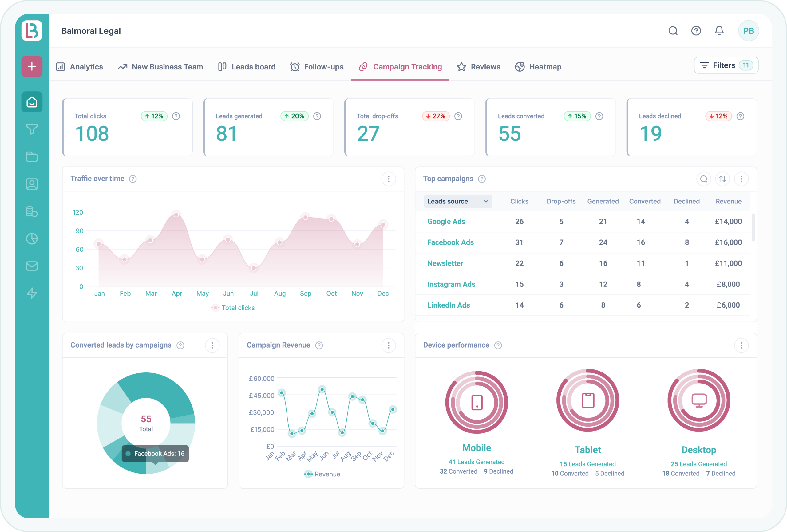Switch to the Leads board tab
Image resolution: width=787 pixels, height=532 pixels.
(x=247, y=67)
